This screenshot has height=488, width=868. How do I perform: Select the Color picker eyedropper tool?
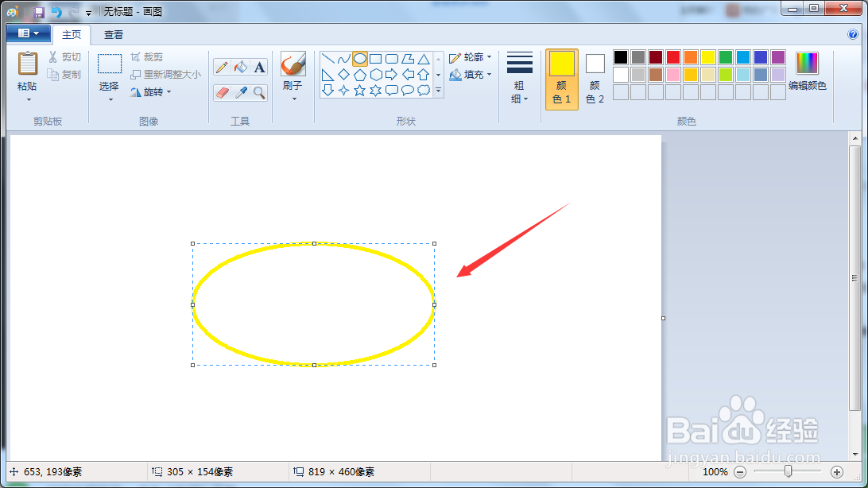(241, 92)
